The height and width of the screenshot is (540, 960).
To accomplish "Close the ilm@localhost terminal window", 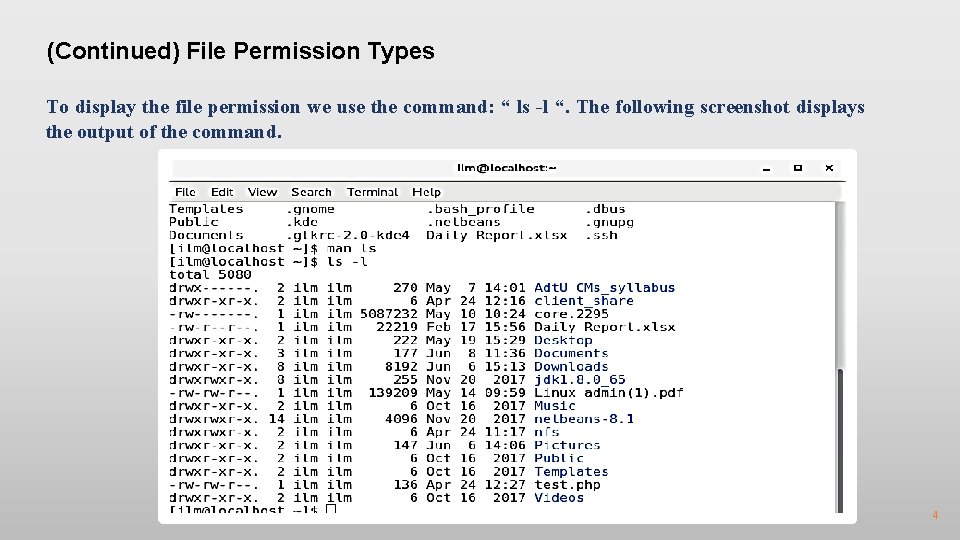I will tap(829, 168).
